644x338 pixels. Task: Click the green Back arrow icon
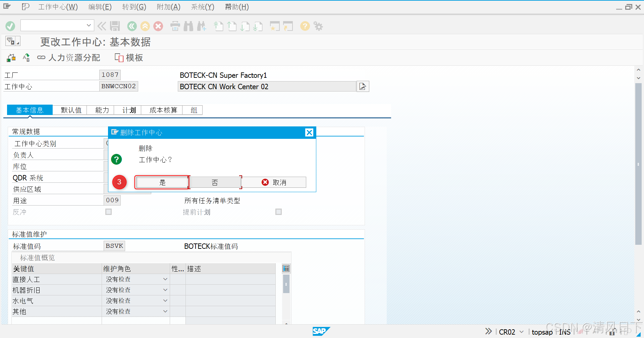point(132,26)
